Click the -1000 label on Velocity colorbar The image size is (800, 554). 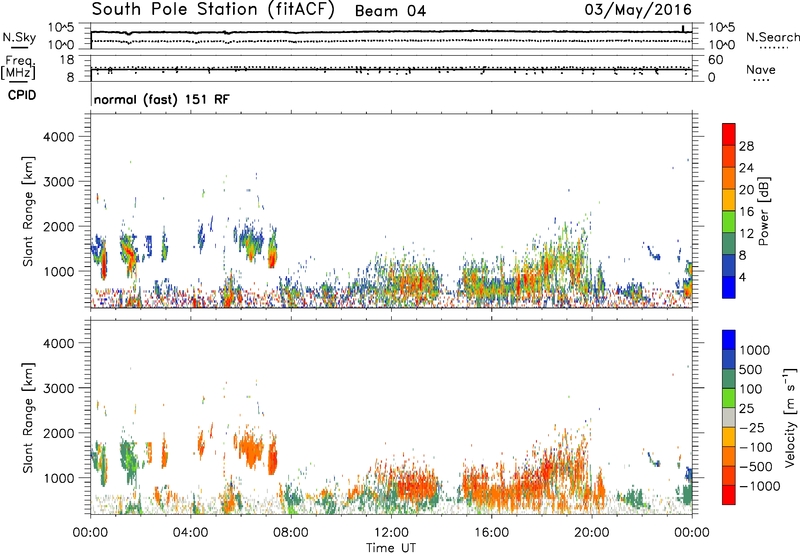coord(760,486)
